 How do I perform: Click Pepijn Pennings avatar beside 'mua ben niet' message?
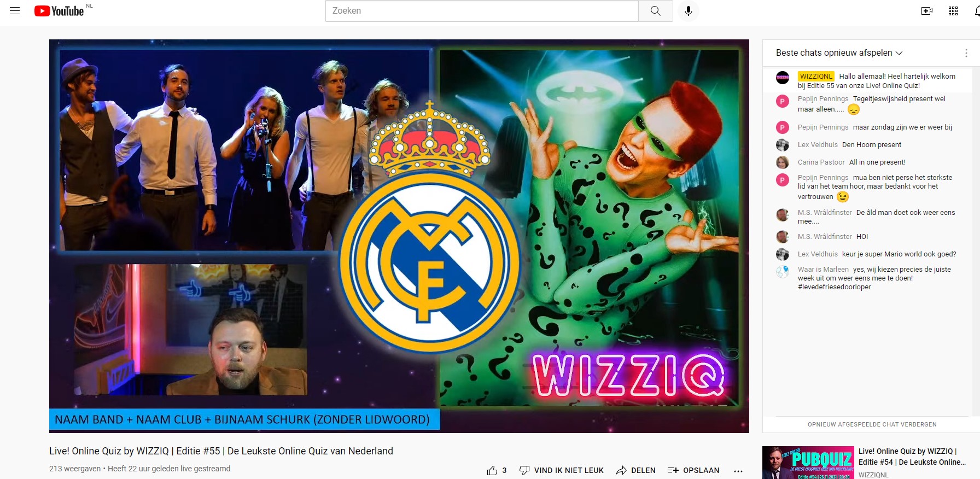[783, 179]
